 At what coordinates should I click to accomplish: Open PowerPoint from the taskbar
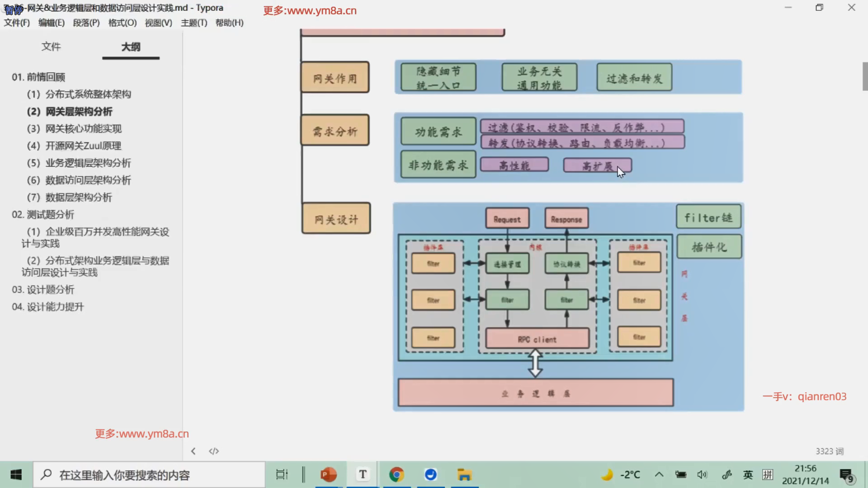pos(329,474)
